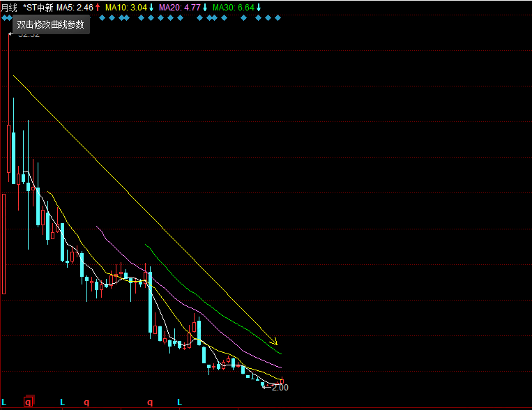Click the green MA30 curve's right end
The image size is (532, 410).
coord(280,354)
